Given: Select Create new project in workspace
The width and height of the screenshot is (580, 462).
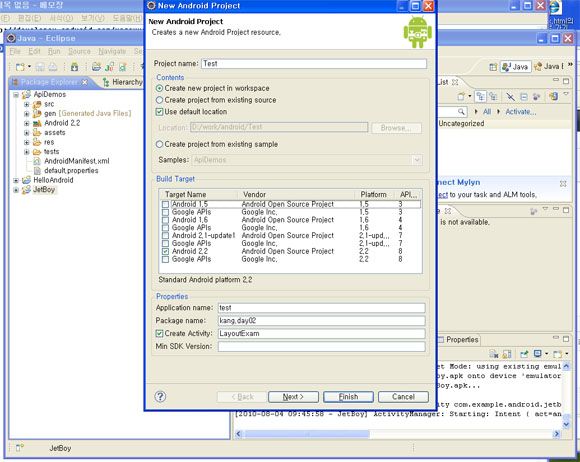Looking at the screenshot, I should [x=159, y=88].
